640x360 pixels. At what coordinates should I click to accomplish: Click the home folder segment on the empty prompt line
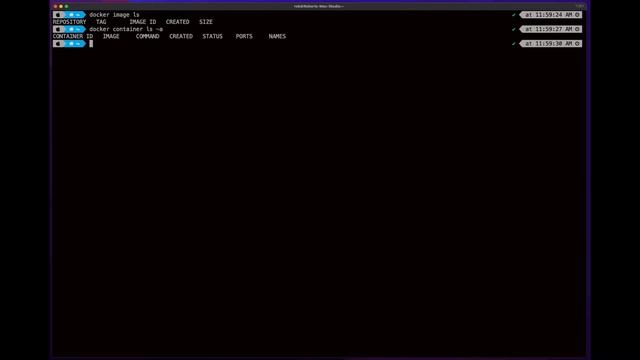click(x=74, y=44)
